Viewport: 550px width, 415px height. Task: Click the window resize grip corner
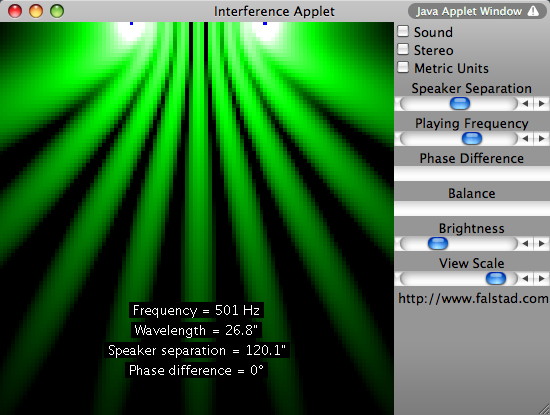click(545, 410)
